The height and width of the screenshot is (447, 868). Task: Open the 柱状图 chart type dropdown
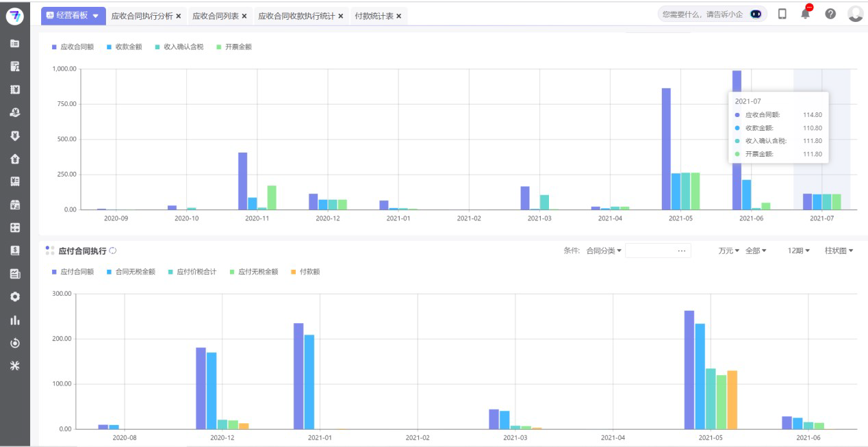839,251
